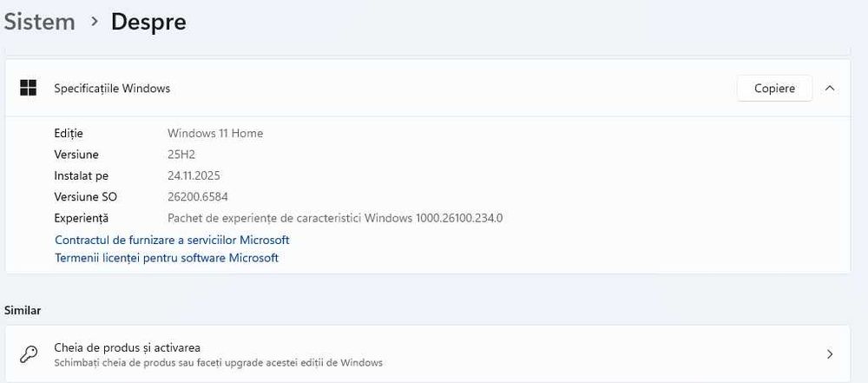868x383 pixels.
Task: Go back to Sistem in breadcrumb
Action: (x=39, y=23)
